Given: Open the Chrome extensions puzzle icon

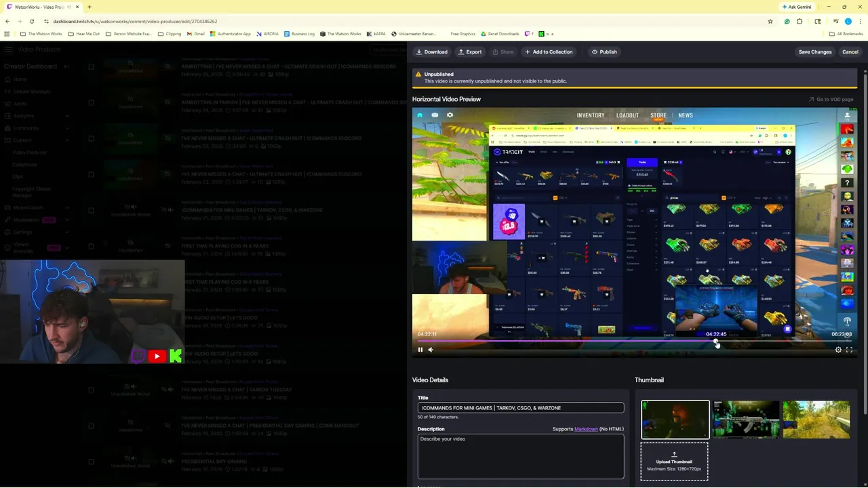Looking at the screenshot, I should (x=800, y=21).
